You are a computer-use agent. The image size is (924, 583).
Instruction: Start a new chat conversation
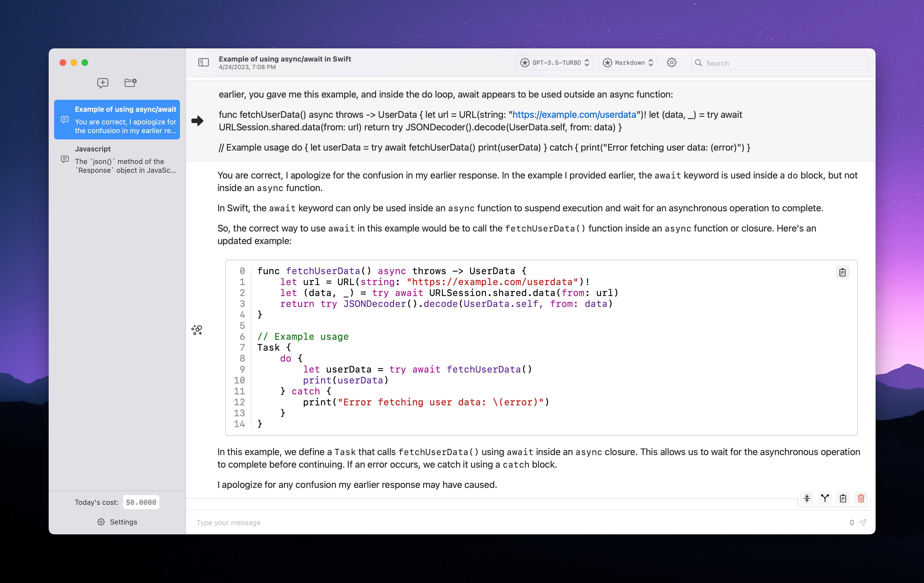click(x=103, y=83)
